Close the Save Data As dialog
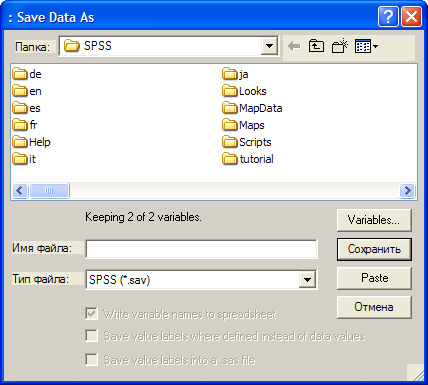 [x=411, y=17]
